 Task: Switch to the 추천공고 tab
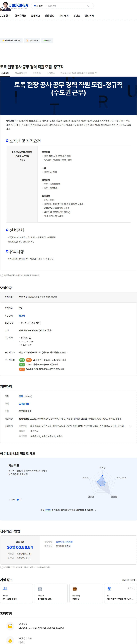tap(51, 73)
